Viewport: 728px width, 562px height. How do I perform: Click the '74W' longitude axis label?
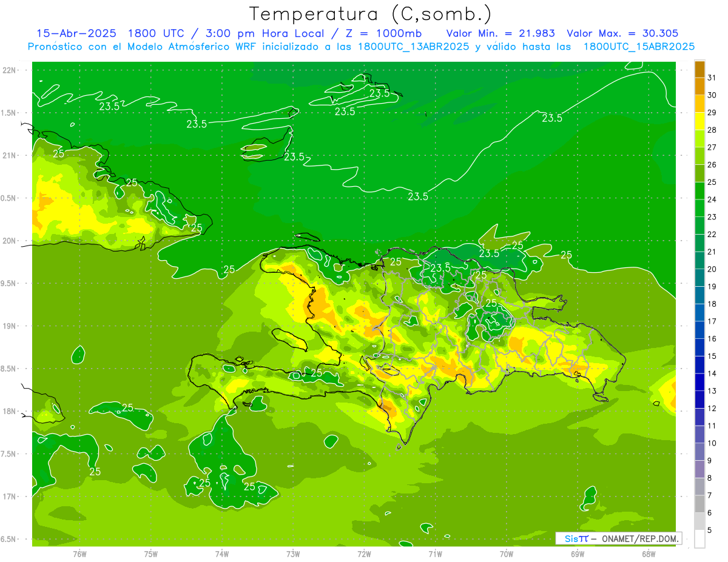click(222, 554)
